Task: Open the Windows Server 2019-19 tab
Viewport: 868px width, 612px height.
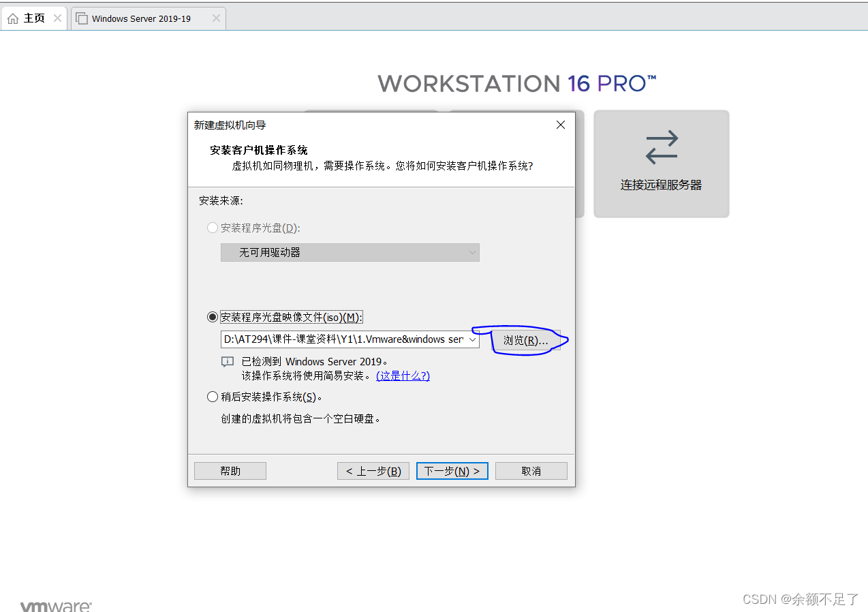Action: point(148,18)
